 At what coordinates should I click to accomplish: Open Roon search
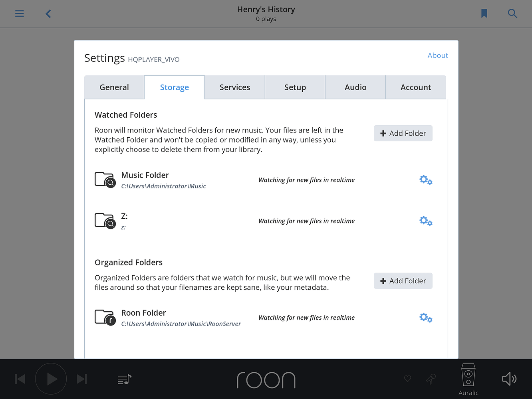point(512,13)
